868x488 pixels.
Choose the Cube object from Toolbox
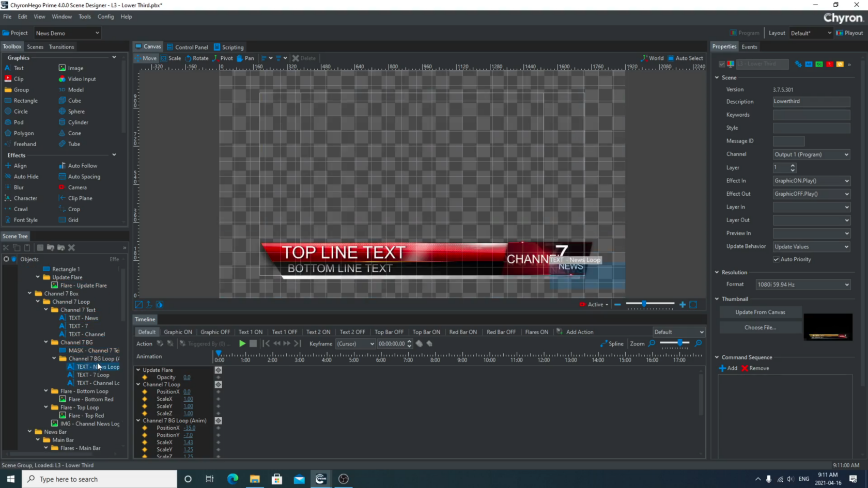pyautogui.click(x=72, y=100)
